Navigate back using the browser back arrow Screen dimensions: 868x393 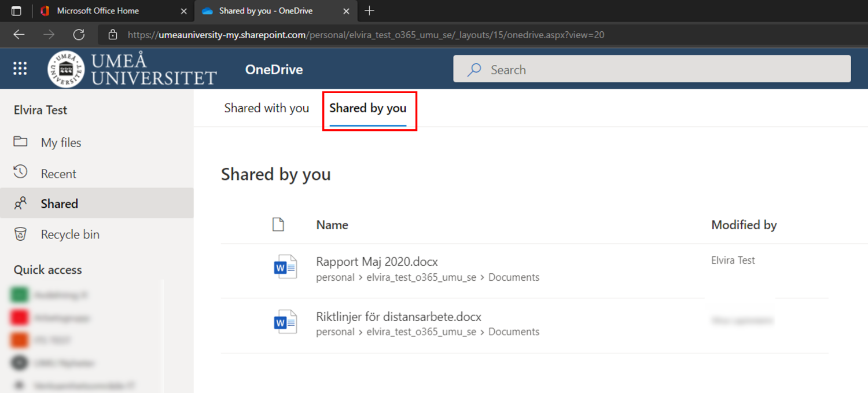click(19, 35)
